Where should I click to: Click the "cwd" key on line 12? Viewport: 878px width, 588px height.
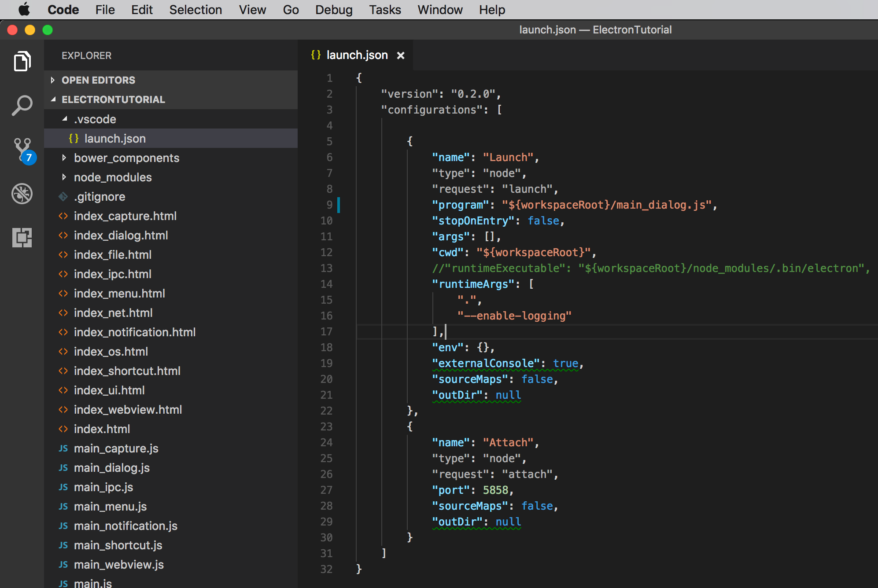coord(447,253)
